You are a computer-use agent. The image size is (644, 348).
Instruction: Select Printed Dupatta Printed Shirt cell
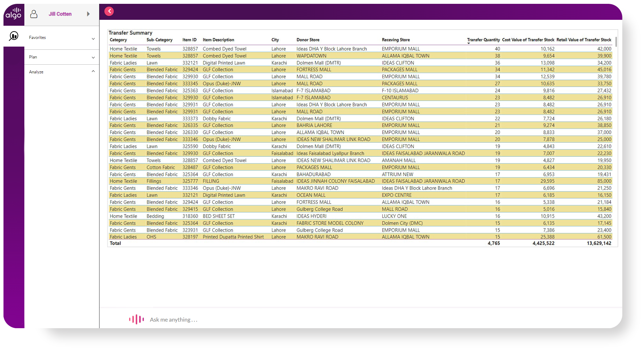coord(233,237)
